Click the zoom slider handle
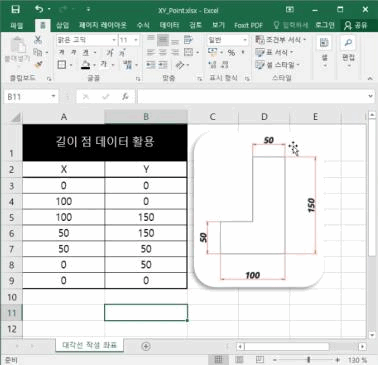 click(309, 360)
